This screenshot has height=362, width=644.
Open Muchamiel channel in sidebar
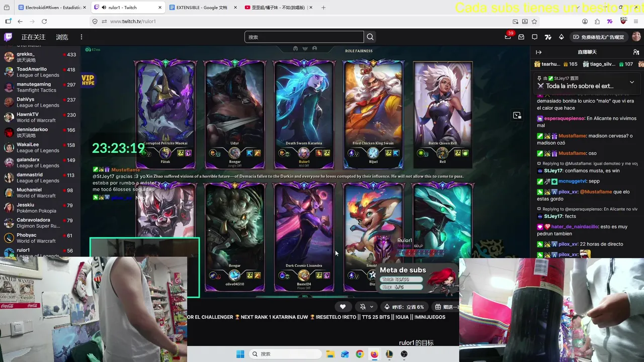[x=40, y=193]
